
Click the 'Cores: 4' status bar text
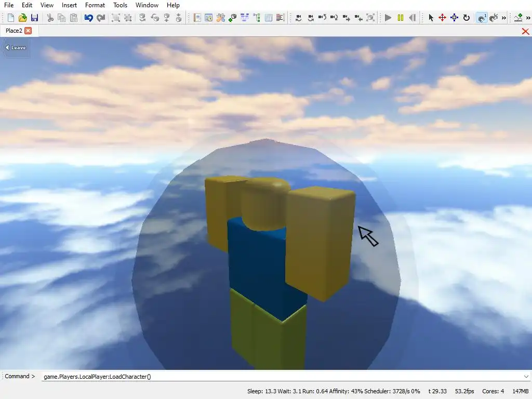[x=493, y=391]
